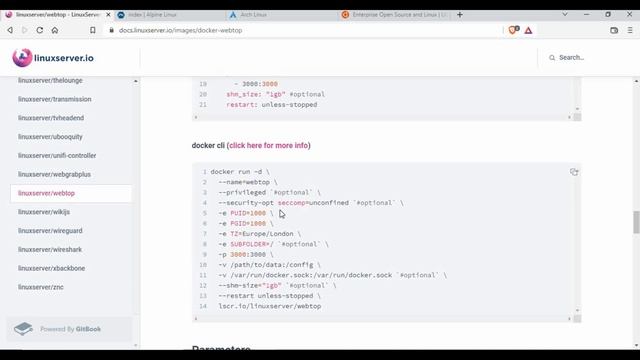Click the compose code block right scroll arrow
The image size is (640, 360).
569,117
